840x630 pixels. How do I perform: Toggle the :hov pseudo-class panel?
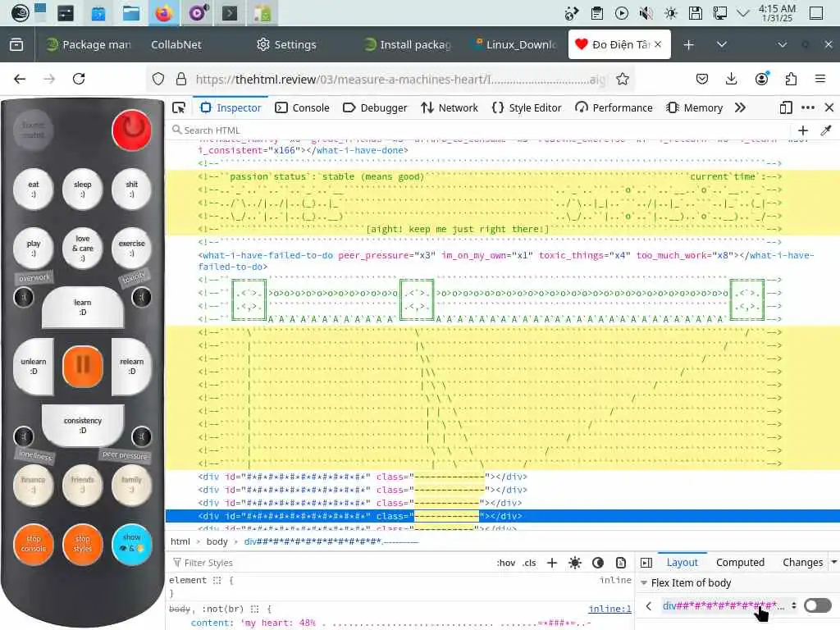[x=505, y=563]
